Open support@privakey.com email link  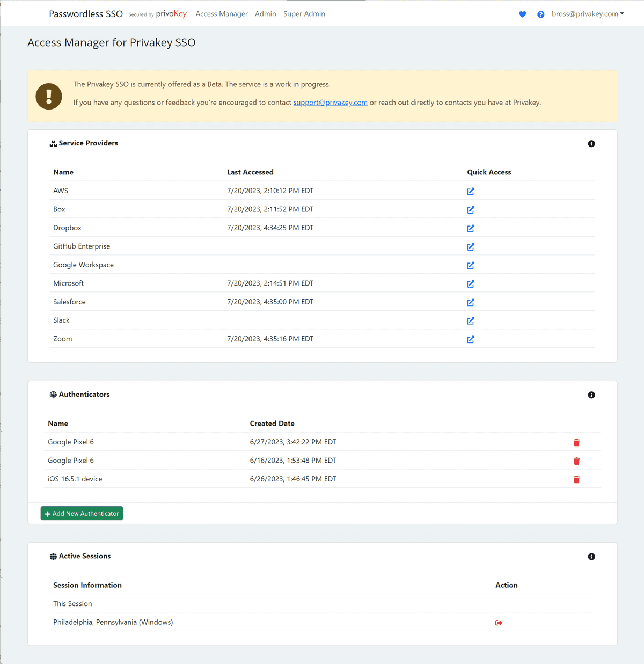(x=330, y=103)
